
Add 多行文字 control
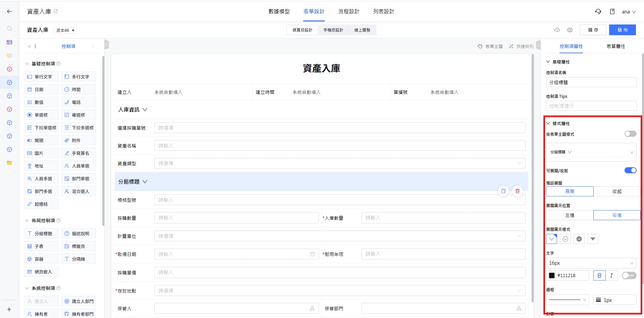(x=79, y=77)
